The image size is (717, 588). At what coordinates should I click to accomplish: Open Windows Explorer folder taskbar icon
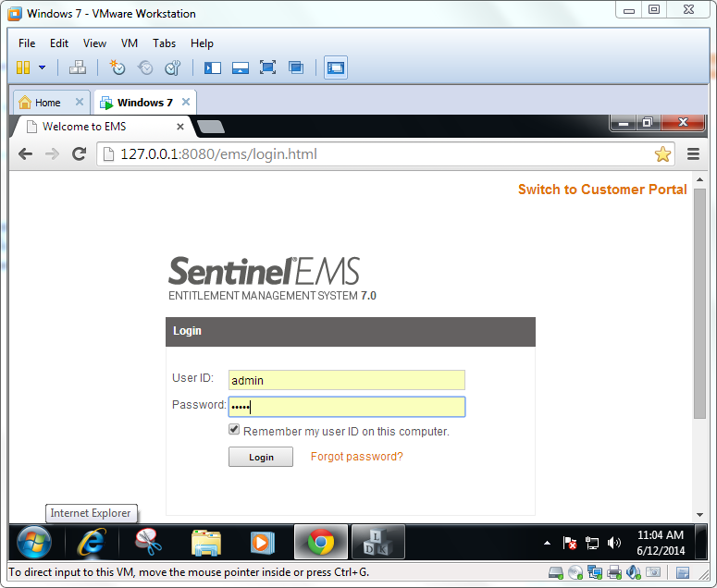pos(206,543)
